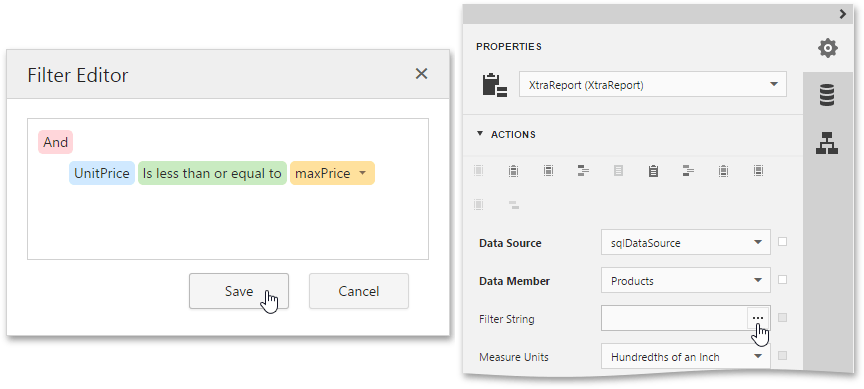Open the XtraReport component dropdown
864x389 pixels.
point(653,85)
